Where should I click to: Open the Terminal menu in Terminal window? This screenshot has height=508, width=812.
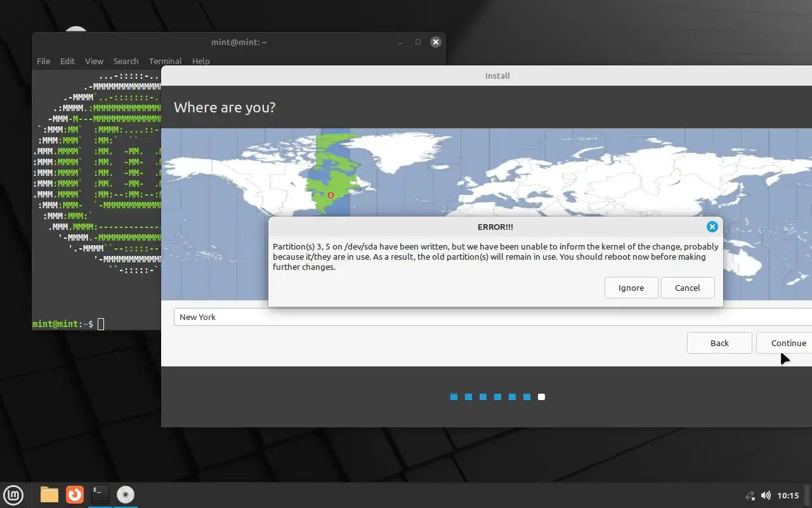point(165,61)
